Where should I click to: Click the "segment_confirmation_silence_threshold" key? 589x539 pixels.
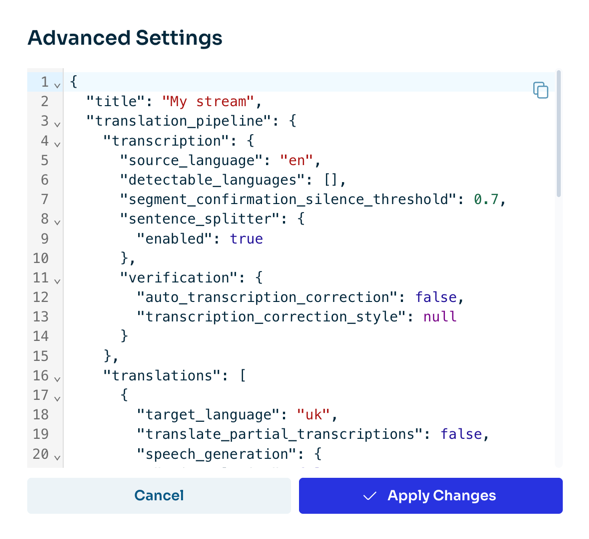(x=288, y=199)
